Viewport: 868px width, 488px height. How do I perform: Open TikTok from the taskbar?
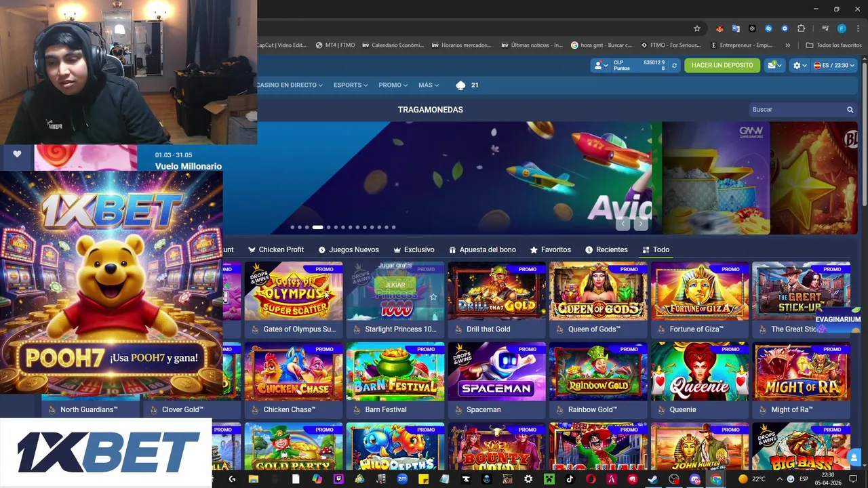570,479
